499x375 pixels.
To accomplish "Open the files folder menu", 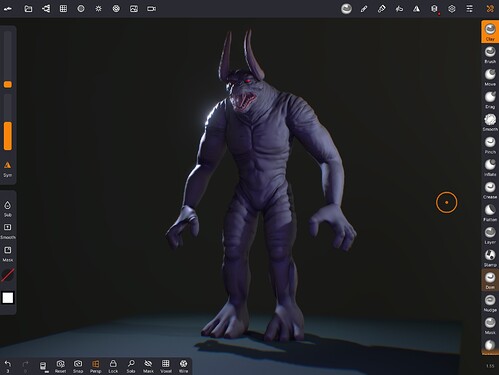I will 28,9.
